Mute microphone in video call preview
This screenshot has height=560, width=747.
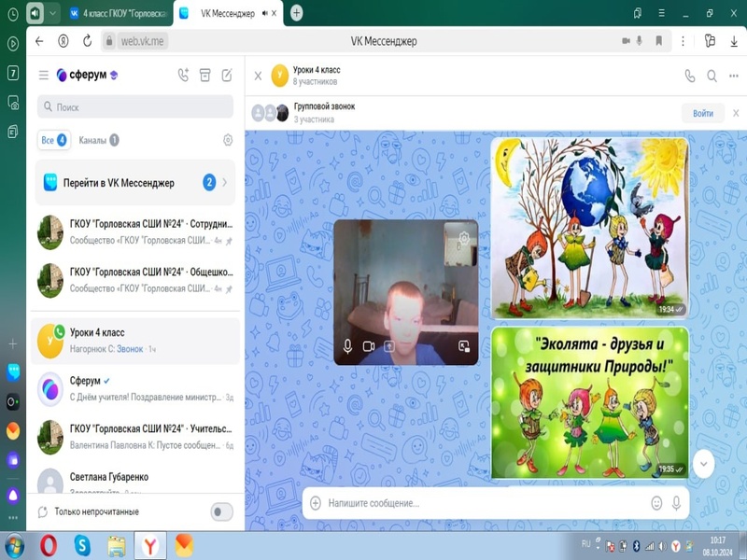[347, 346]
